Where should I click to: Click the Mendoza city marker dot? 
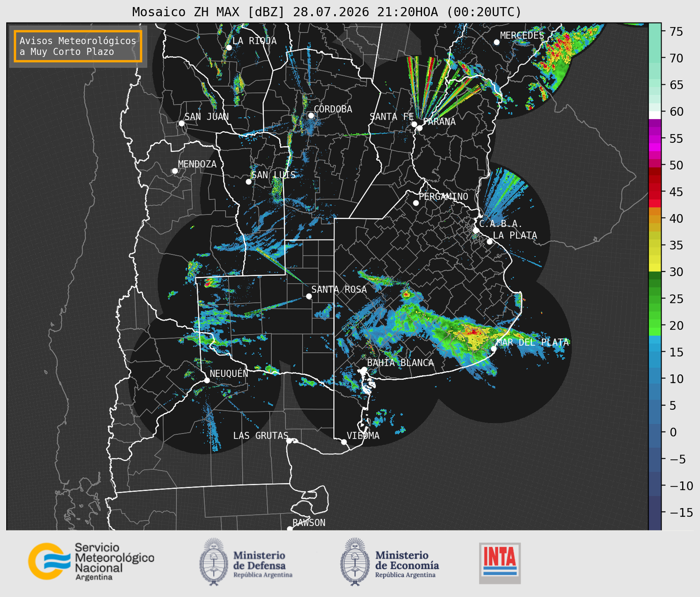(175, 171)
